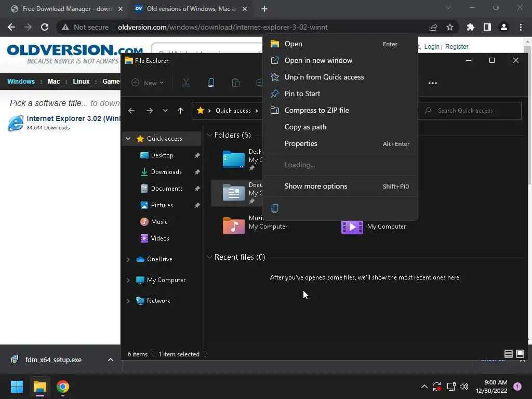This screenshot has height=399, width=532.
Task: Open the See more (three dots) toolbar menu
Action: (433, 83)
